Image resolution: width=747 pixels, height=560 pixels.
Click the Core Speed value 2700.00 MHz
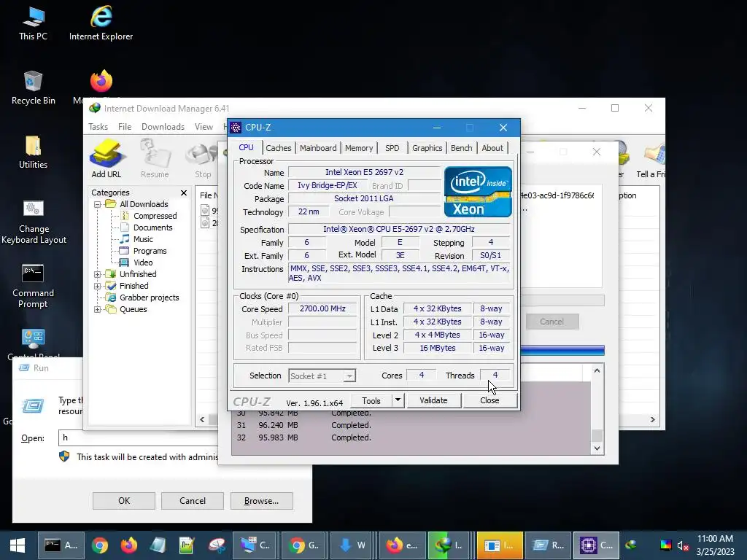coord(322,308)
